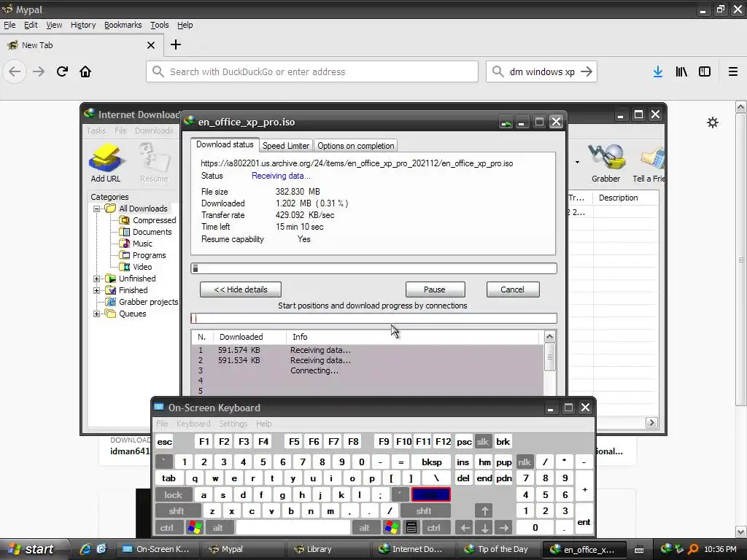Image resolution: width=747 pixels, height=560 pixels.
Task: Click the Add URL icon in IDM
Action: [106, 163]
